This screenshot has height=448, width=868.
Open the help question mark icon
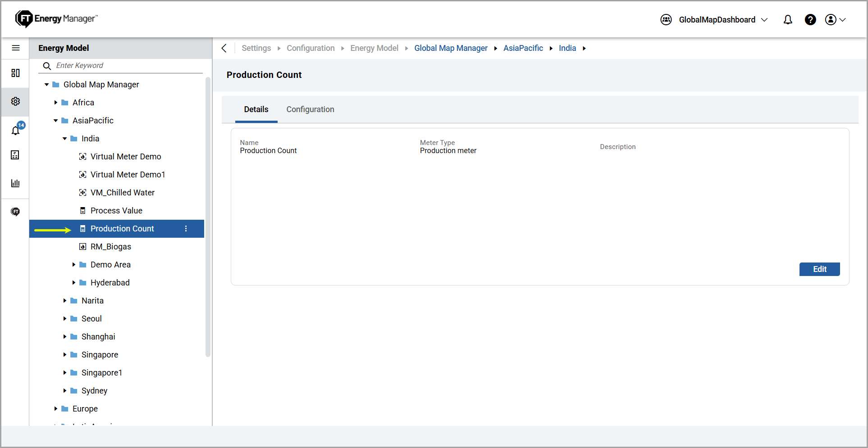pos(810,20)
